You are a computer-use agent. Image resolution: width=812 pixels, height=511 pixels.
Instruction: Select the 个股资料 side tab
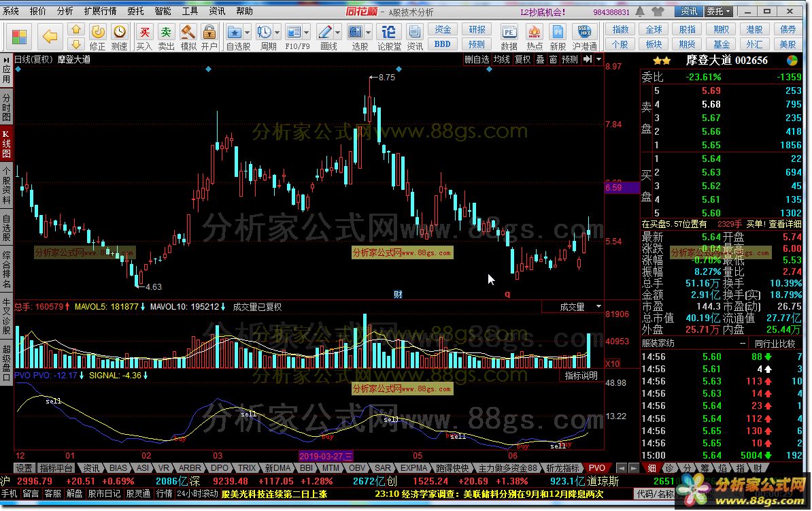pos(6,185)
